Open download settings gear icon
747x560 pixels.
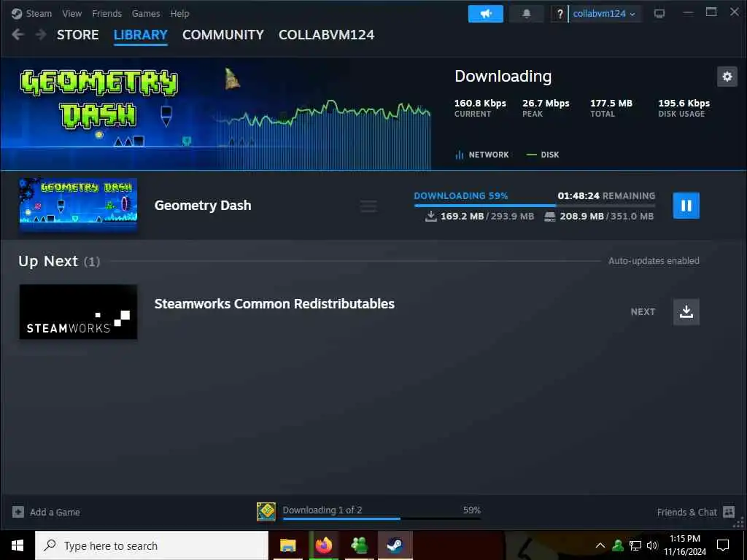pyautogui.click(x=727, y=77)
